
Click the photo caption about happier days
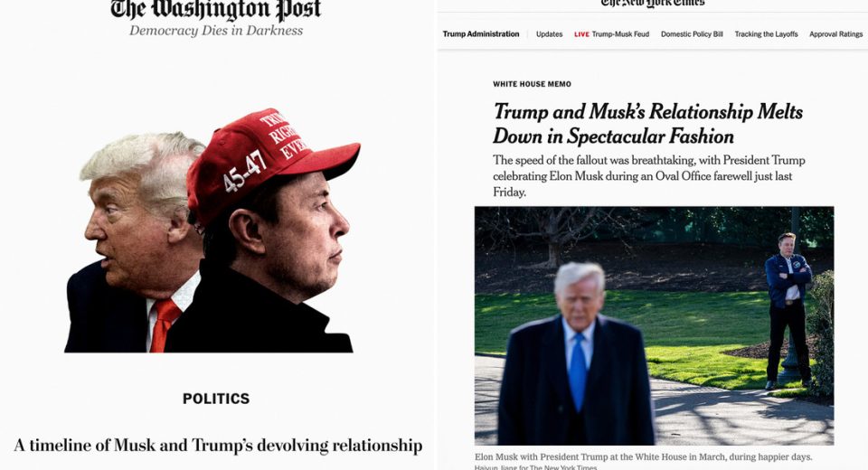(643, 456)
